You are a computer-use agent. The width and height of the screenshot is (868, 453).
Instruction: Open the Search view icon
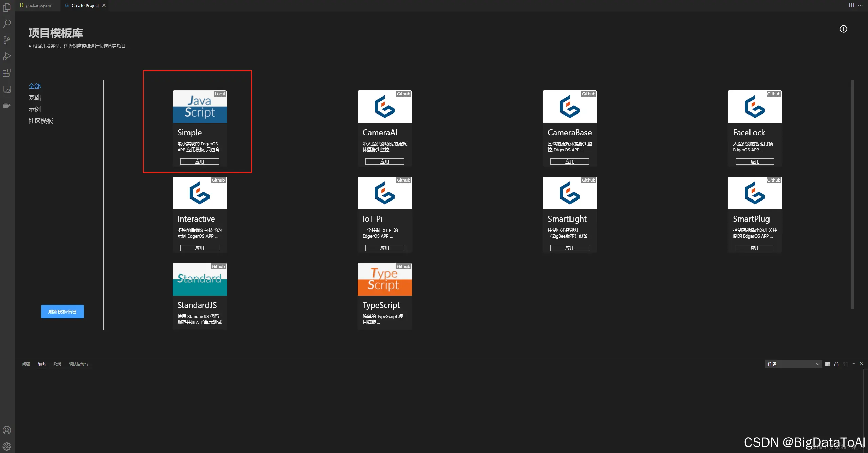(7, 23)
